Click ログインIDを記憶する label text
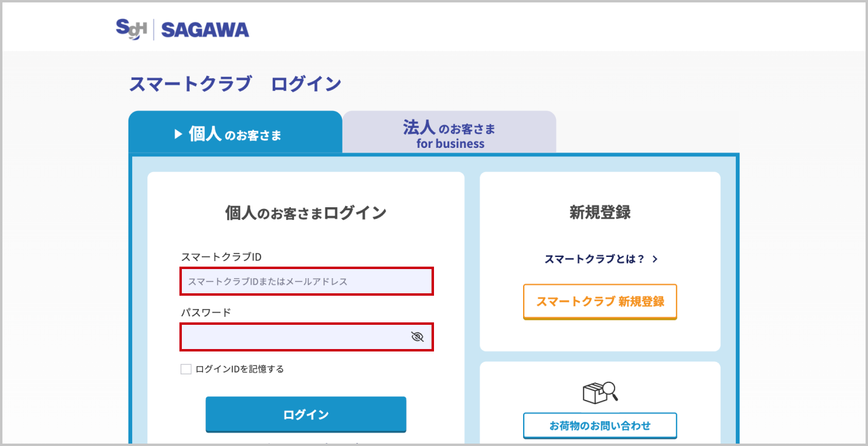 [239, 369]
